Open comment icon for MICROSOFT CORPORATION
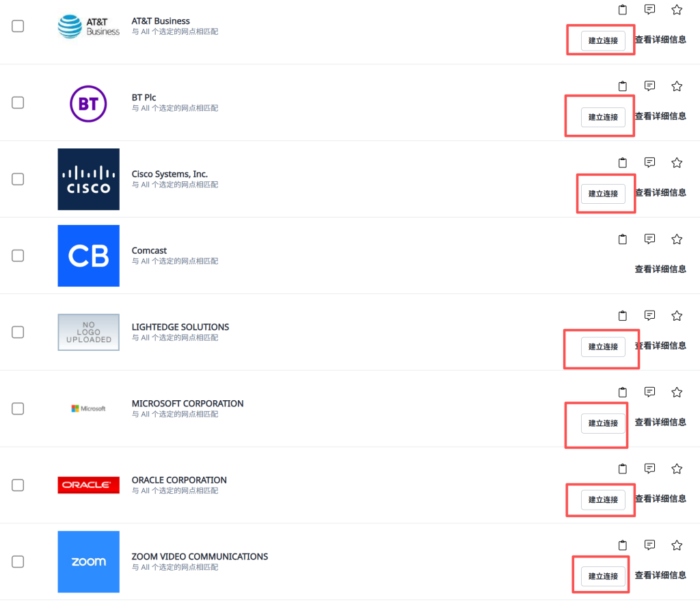The width and height of the screenshot is (700, 604). [650, 392]
